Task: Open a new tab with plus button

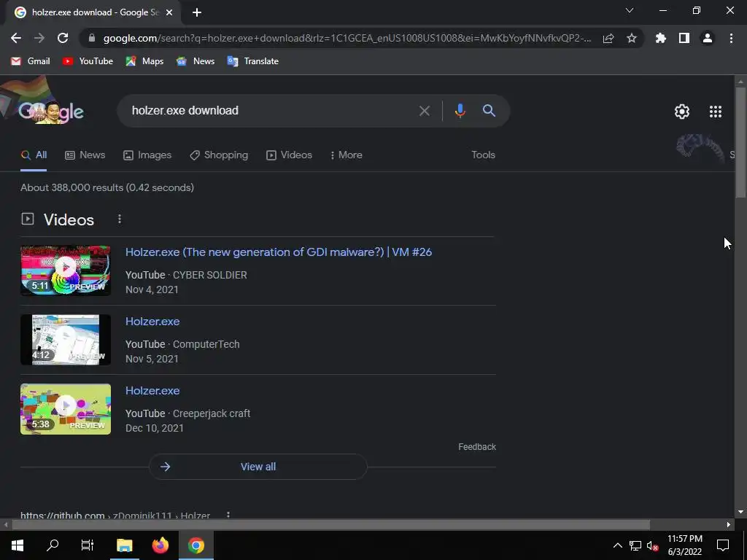Action: (197, 12)
